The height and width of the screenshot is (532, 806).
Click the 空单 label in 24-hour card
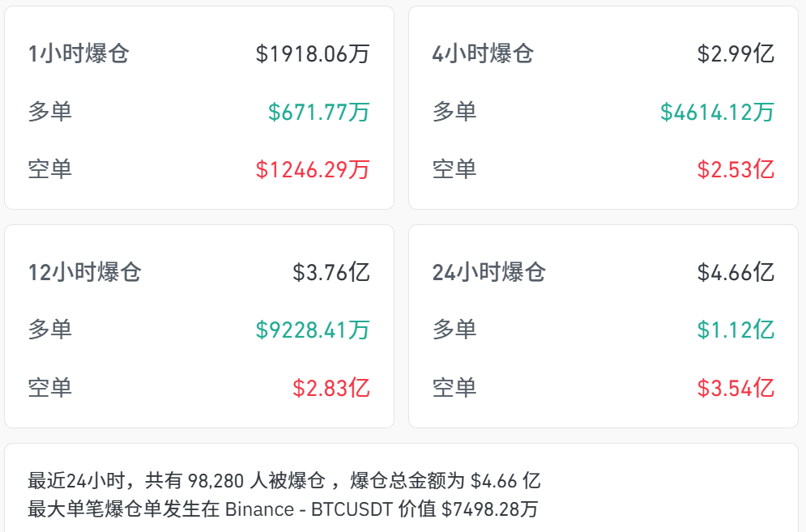pyautogui.click(x=454, y=388)
